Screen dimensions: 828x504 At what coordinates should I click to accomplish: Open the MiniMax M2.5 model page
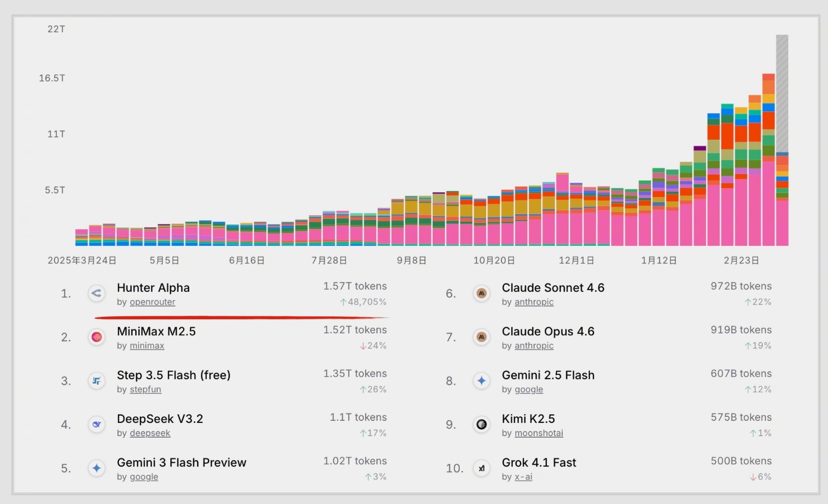156,332
